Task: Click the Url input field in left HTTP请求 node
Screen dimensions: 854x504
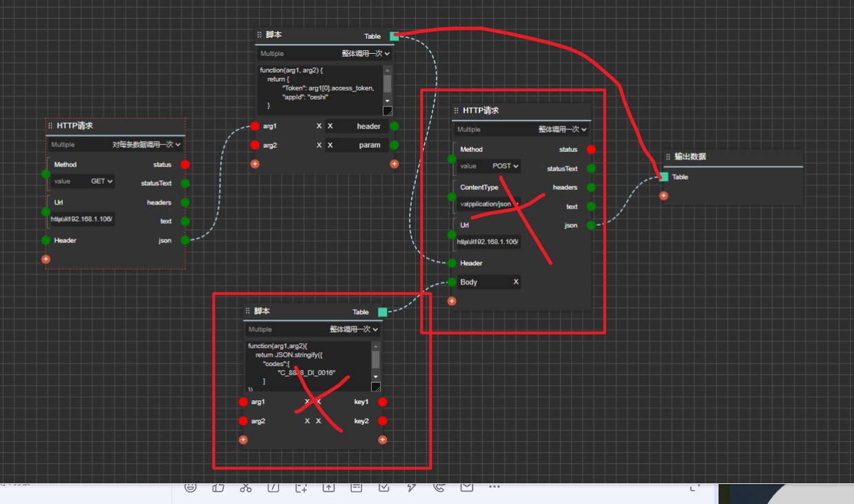Action: [82, 220]
